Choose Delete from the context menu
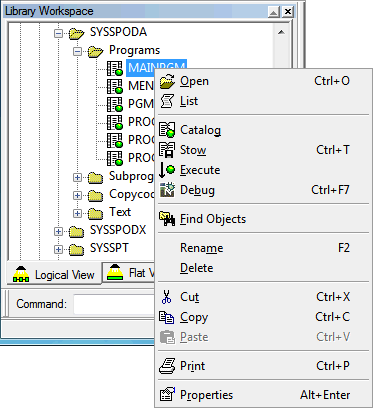The height and width of the screenshot is (408, 373). (x=263, y=268)
